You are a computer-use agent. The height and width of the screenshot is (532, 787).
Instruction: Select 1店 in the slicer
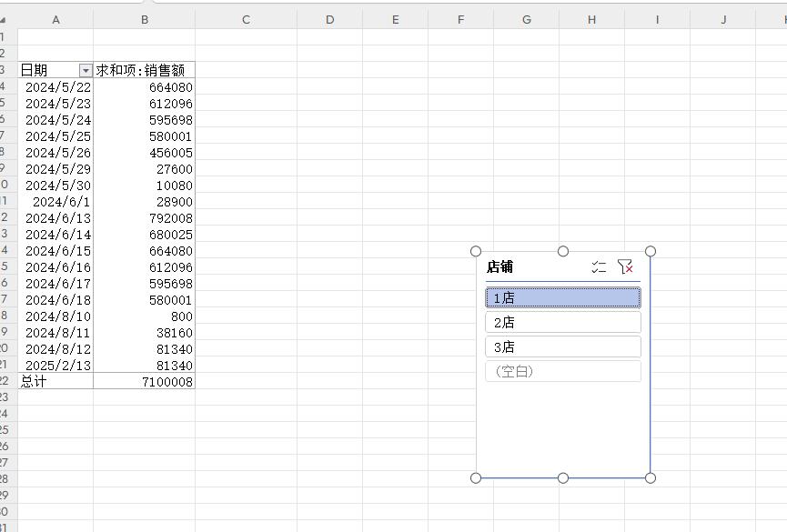coord(563,297)
